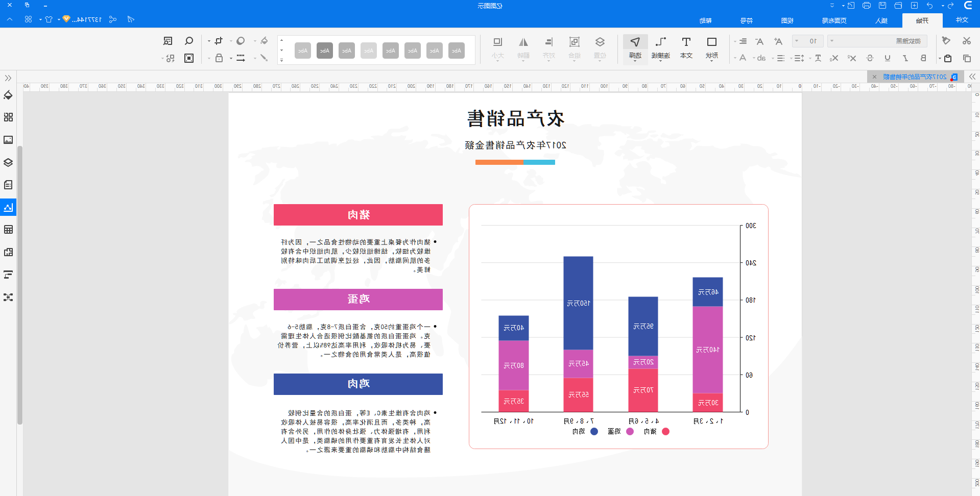Toggle bold B formatting
The height and width of the screenshot is (496, 980).
(x=923, y=58)
